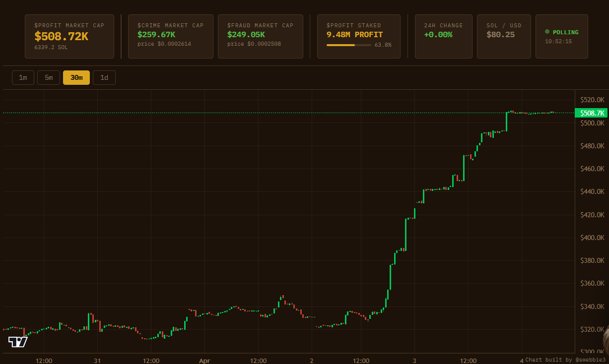Click the $80.25 SOL price
Image resolution: width=609 pixels, height=364 pixels.
pos(500,35)
